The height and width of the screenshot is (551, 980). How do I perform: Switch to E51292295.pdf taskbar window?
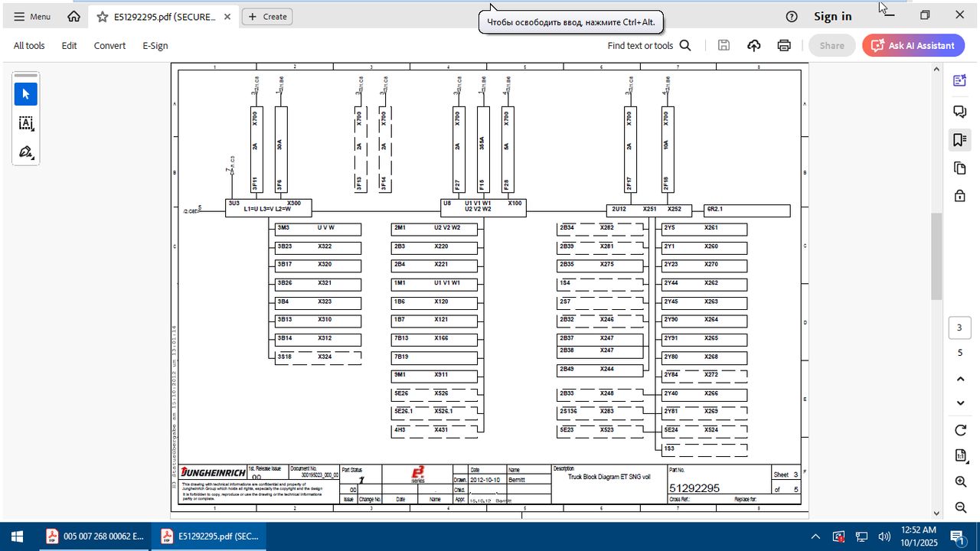209,536
